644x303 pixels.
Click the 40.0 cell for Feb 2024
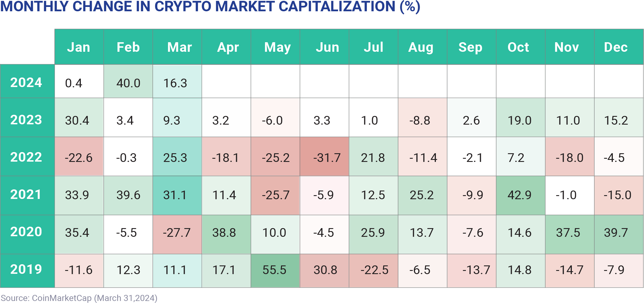tap(128, 83)
